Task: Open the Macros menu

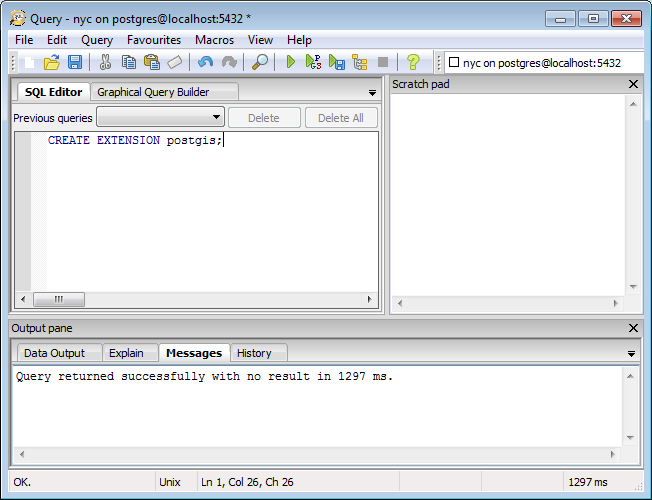Action: pos(214,40)
